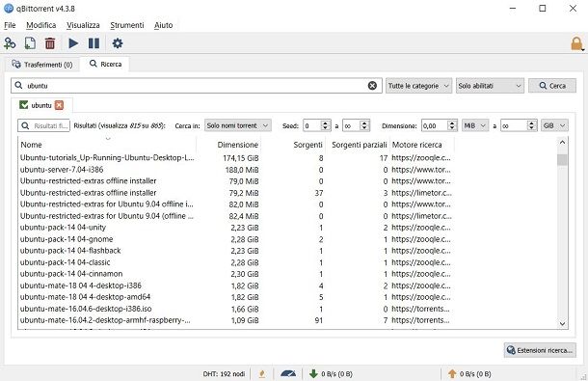Select offline installer result sized 79,0 MiB

tap(236, 181)
